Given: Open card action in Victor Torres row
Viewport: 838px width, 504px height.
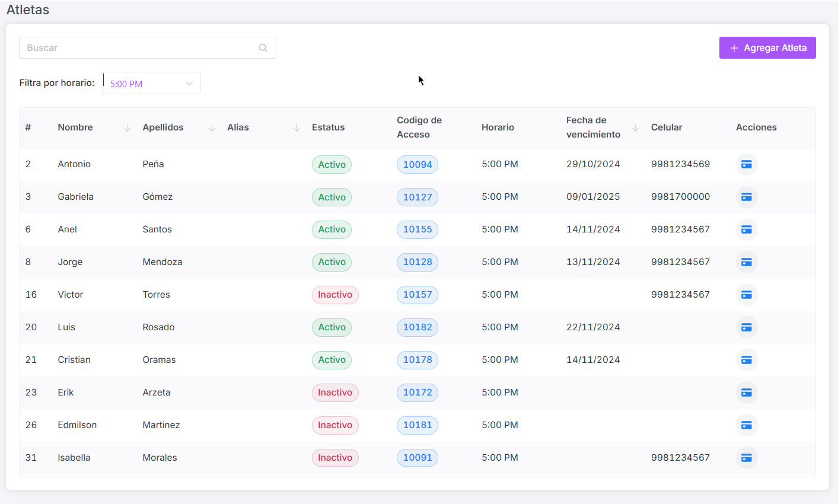Looking at the screenshot, I should coord(747,295).
